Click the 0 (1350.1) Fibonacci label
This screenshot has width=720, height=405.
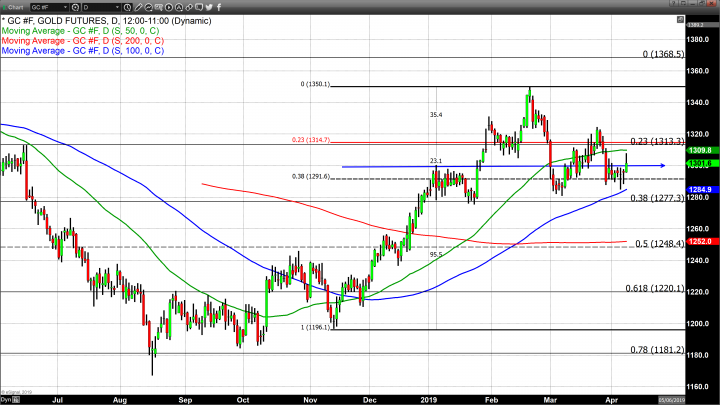315,84
